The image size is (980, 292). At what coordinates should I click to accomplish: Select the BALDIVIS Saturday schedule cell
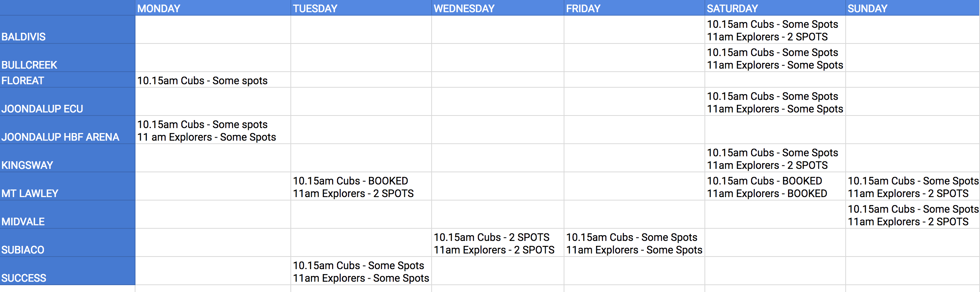(x=775, y=30)
